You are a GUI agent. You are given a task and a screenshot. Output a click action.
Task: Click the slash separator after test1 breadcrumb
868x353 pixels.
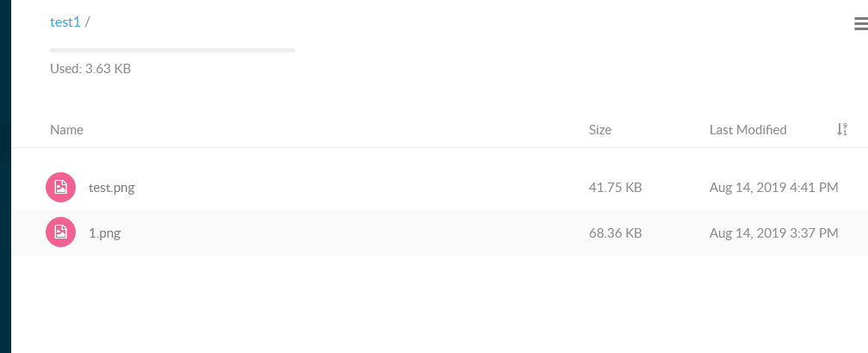88,22
